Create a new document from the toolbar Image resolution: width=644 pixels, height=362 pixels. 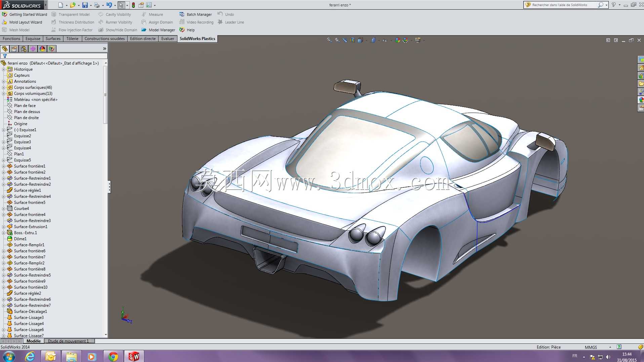(x=61, y=5)
